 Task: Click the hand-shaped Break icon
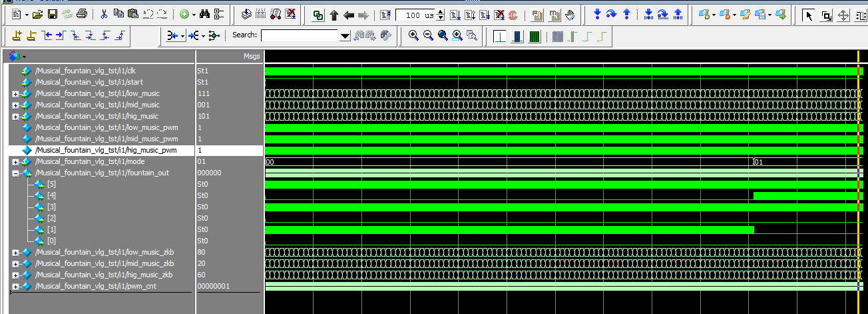570,14
